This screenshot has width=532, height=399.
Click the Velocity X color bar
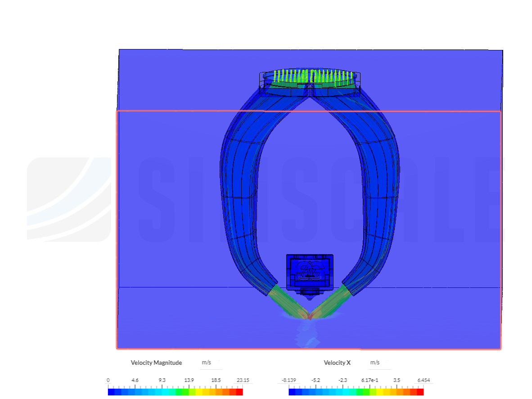click(x=356, y=392)
